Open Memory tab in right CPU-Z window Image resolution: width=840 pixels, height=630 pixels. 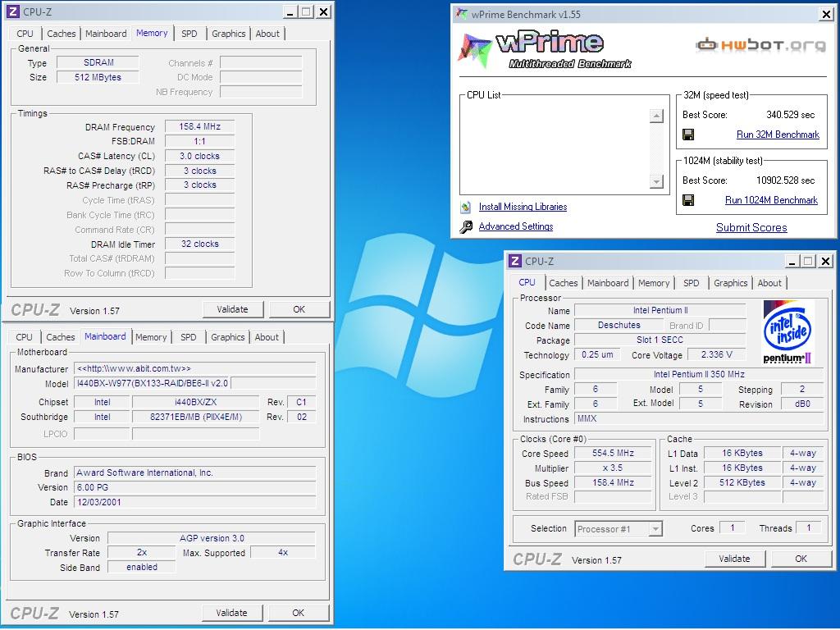(654, 283)
